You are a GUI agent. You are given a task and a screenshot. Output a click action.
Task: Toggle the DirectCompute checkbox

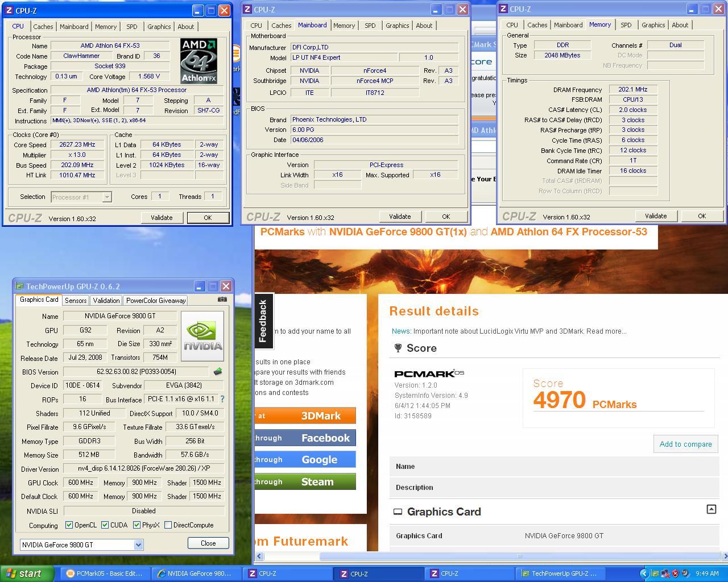168,525
